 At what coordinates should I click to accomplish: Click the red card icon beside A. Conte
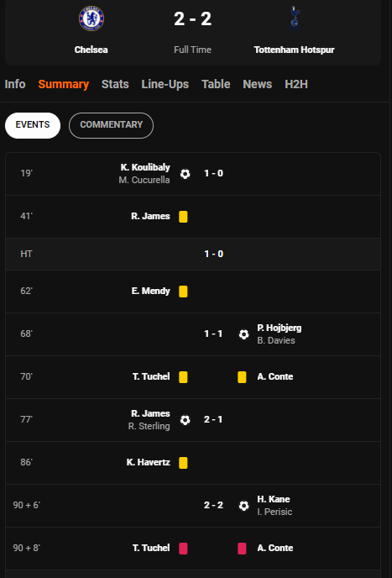pyautogui.click(x=242, y=549)
